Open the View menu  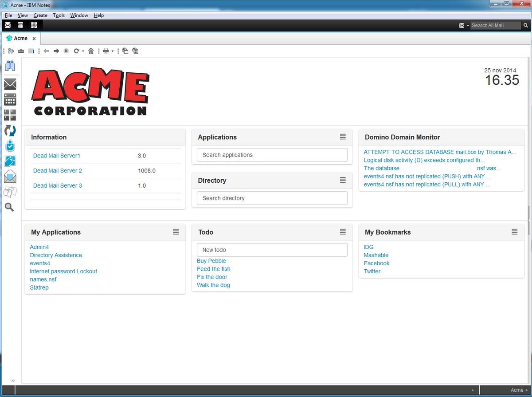tap(23, 15)
